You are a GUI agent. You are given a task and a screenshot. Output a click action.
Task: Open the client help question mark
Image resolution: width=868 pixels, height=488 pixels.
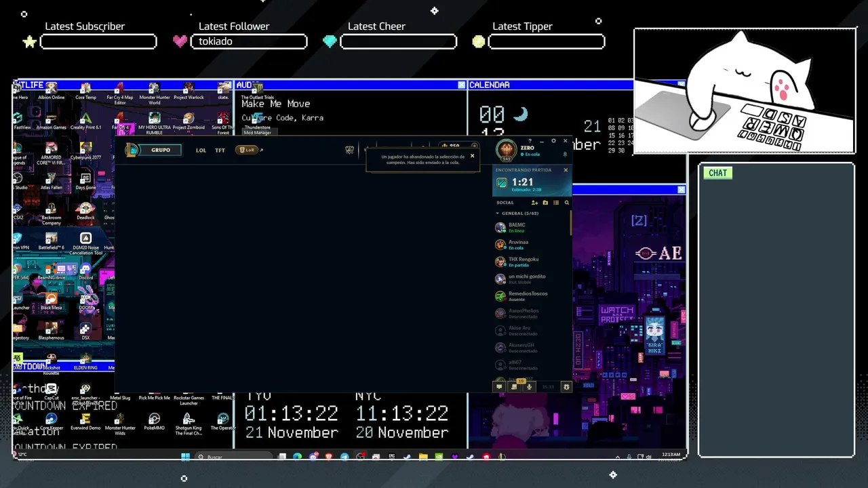pyautogui.click(x=530, y=141)
